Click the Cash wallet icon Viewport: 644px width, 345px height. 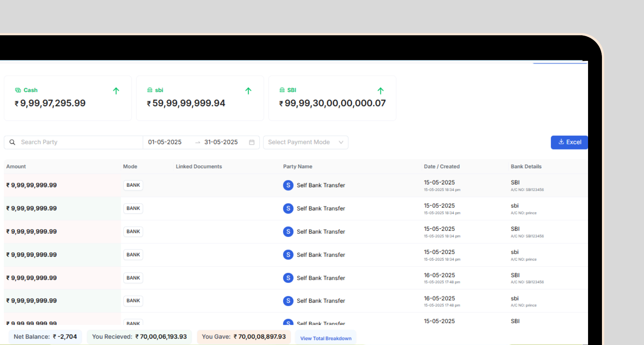[18, 90]
